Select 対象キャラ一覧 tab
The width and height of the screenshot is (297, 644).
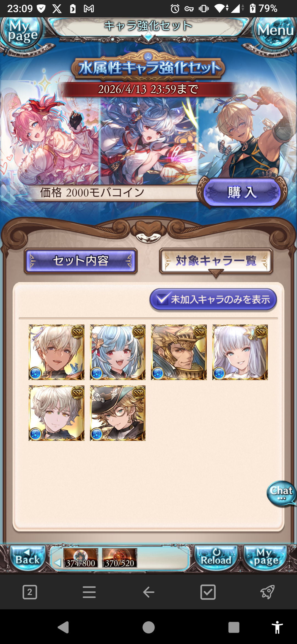click(216, 261)
